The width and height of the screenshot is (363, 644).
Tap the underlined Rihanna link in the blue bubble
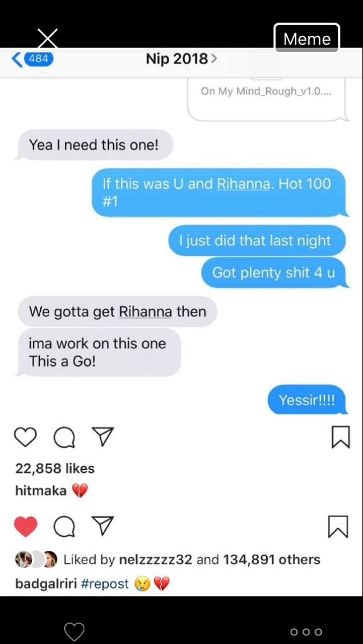click(x=244, y=184)
